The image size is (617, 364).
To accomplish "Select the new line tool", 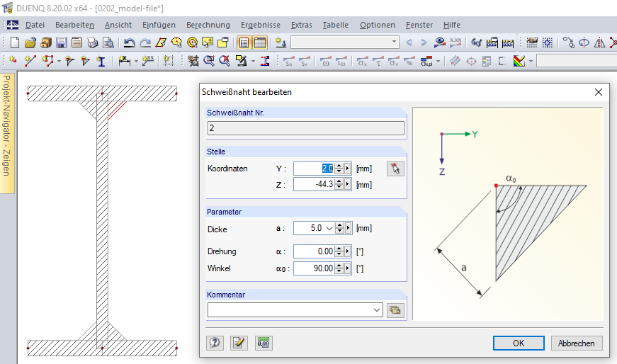I will tap(30, 61).
